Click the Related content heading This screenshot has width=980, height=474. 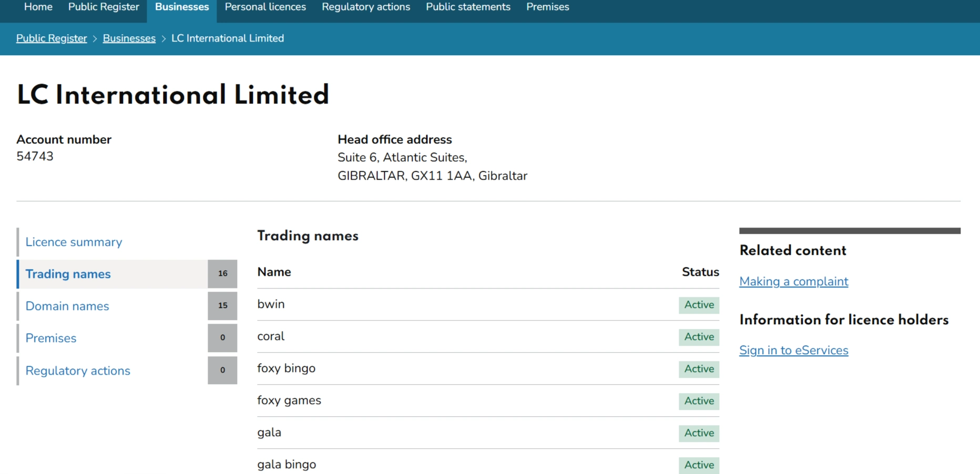(793, 251)
